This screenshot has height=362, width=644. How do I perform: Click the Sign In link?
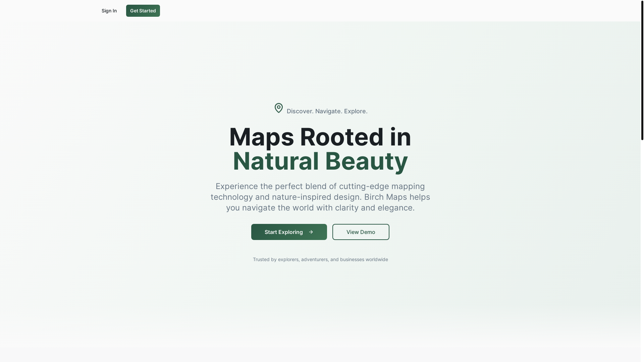(x=109, y=11)
